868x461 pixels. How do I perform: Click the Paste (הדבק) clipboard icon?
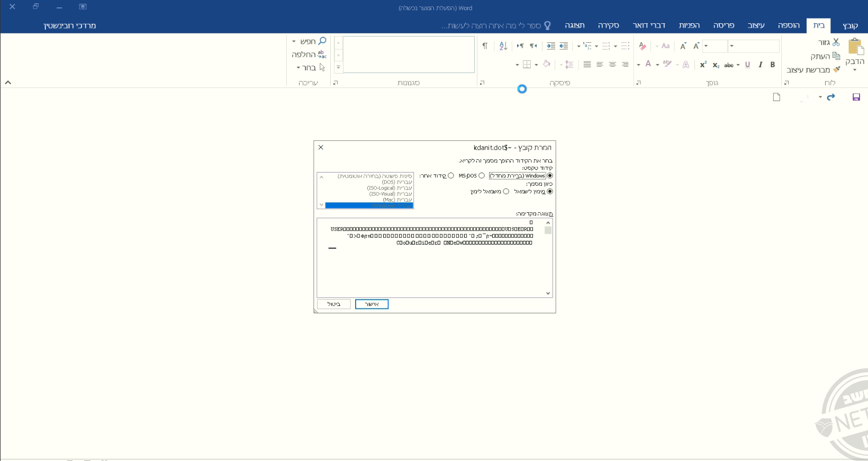pos(855,47)
